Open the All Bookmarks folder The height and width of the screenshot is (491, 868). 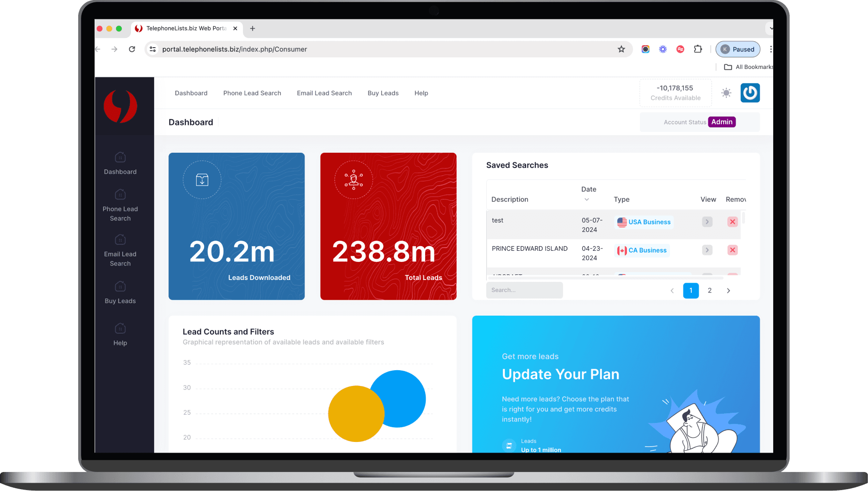pos(748,67)
